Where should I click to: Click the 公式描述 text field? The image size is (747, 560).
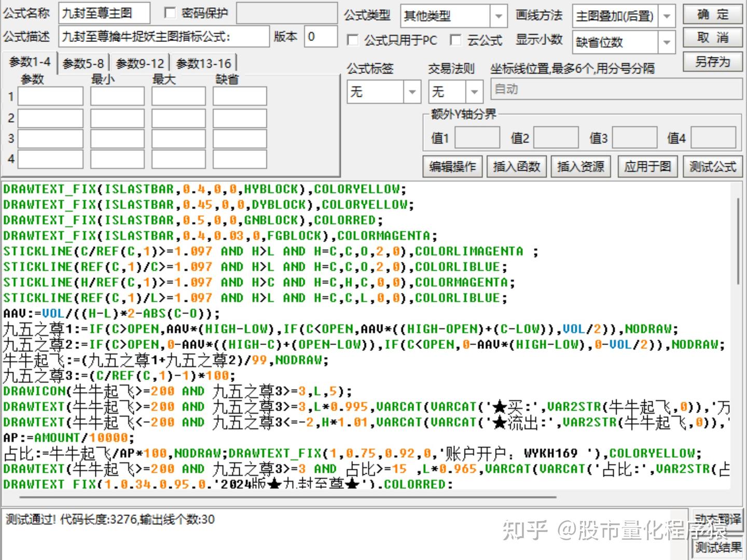(164, 37)
